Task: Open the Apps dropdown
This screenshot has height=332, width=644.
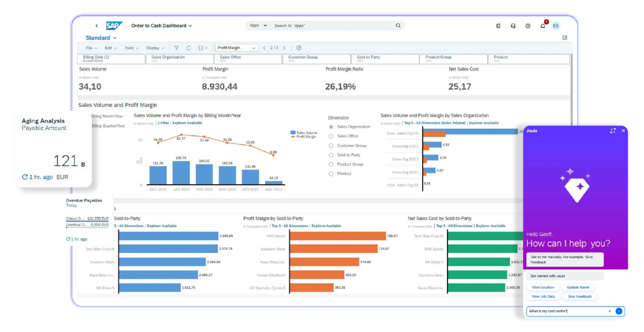Action: [x=258, y=26]
